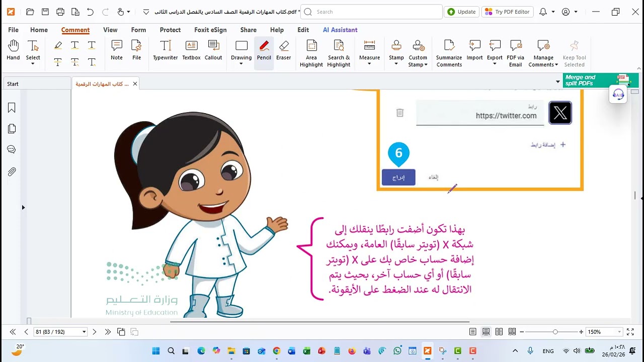Open the Attachments side panel
644x362 pixels.
12,172
